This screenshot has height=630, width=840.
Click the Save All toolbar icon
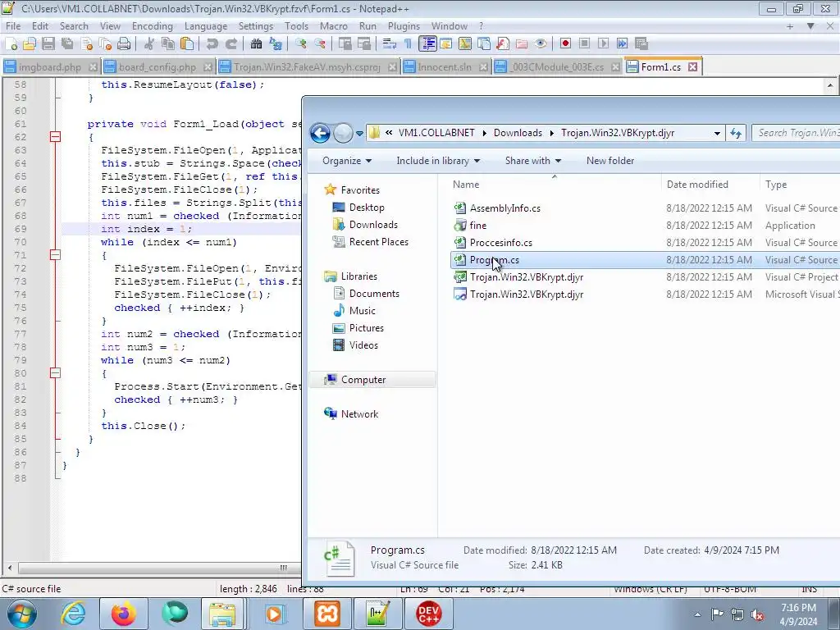click(67, 44)
